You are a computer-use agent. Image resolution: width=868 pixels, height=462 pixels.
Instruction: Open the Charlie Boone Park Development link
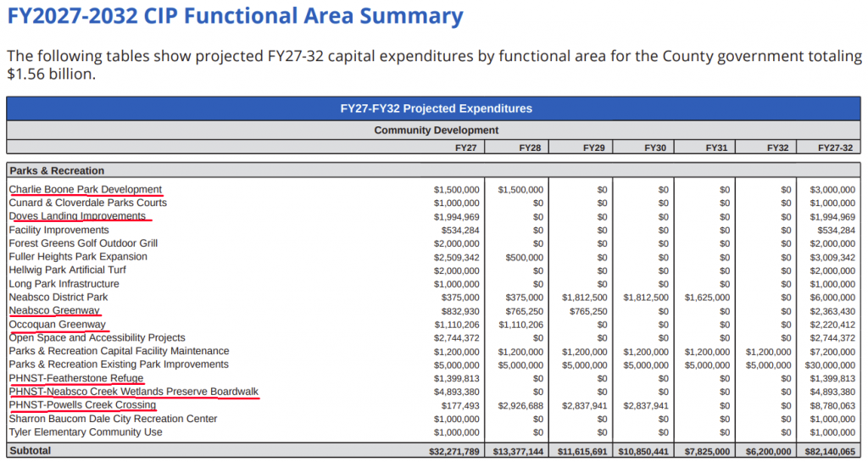coord(85,190)
